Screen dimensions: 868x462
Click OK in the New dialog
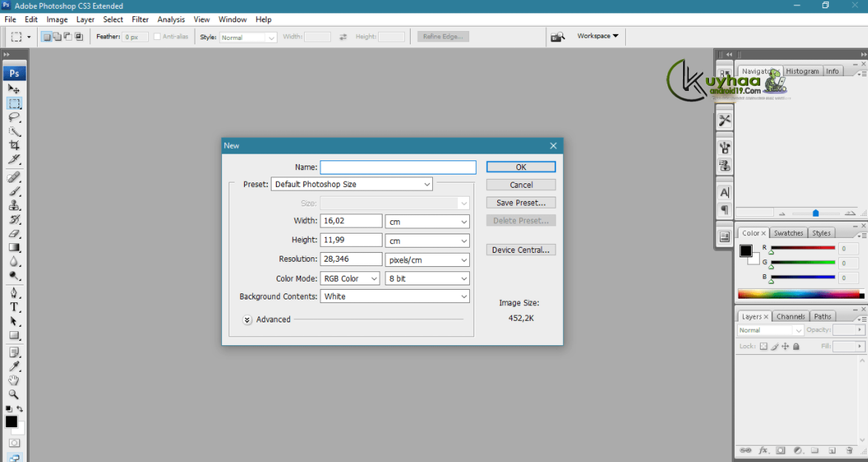click(521, 167)
